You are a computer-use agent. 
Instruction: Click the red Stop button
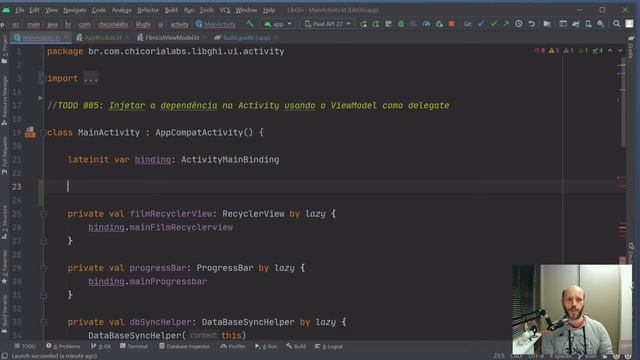pyautogui.click(x=451, y=24)
